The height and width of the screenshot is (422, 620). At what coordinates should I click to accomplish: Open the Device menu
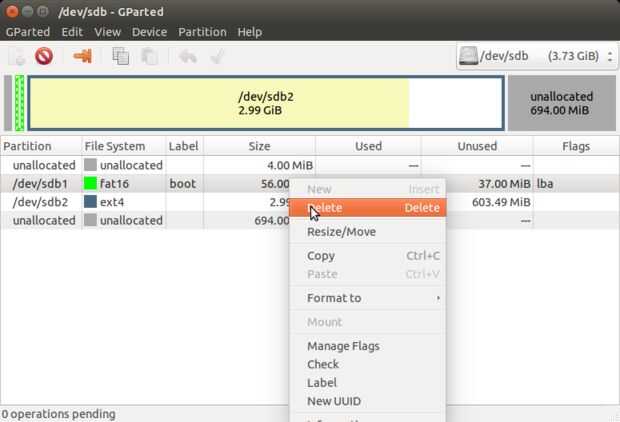149,32
